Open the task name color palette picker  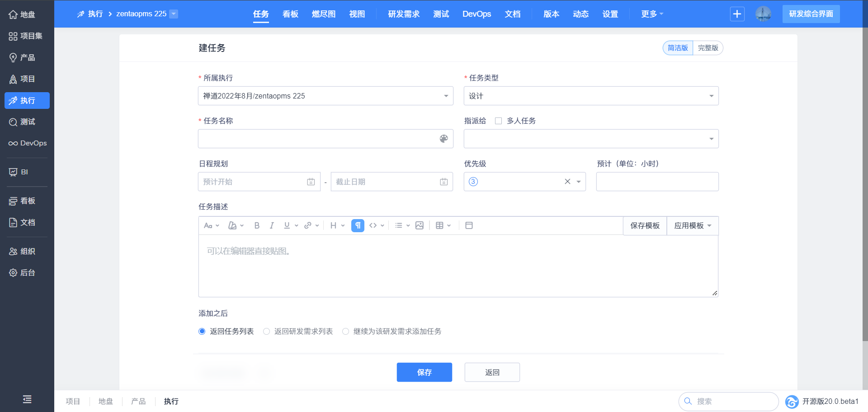point(444,139)
